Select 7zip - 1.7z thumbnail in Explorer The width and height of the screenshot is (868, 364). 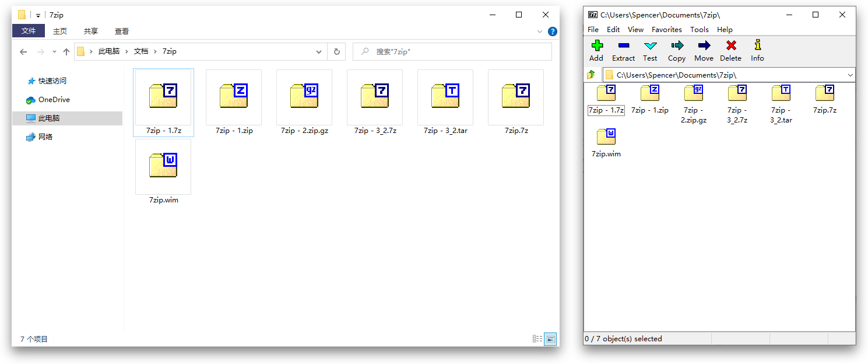tap(163, 97)
